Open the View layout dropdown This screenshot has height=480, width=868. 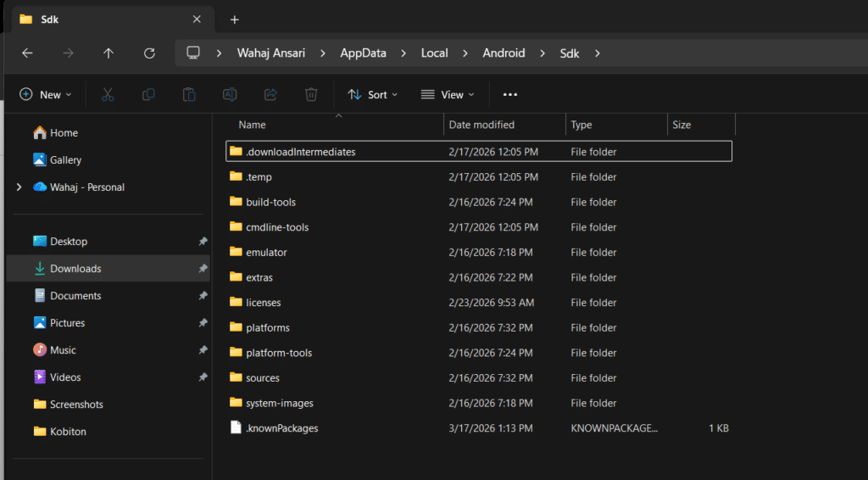[448, 95]
